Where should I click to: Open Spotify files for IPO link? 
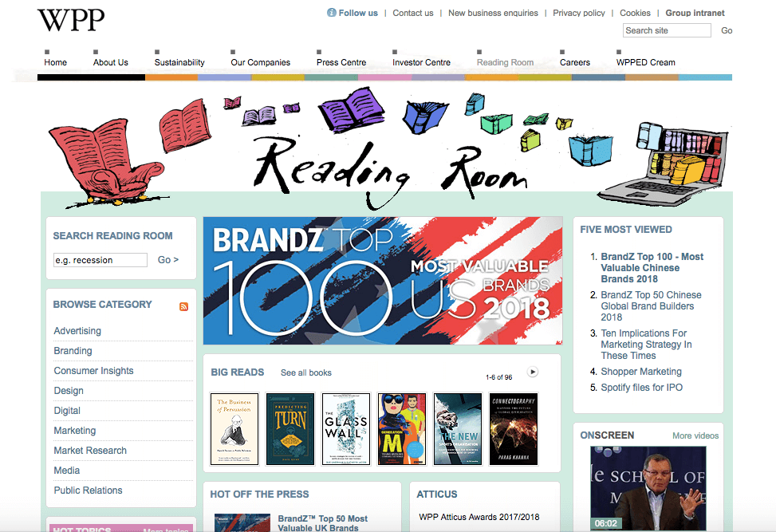(641, 388)
